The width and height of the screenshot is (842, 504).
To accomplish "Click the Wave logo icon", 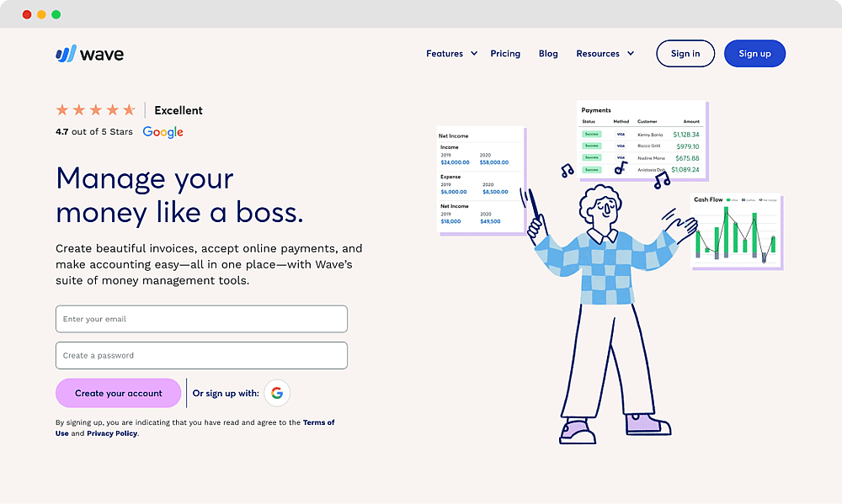I will point(66,54).
